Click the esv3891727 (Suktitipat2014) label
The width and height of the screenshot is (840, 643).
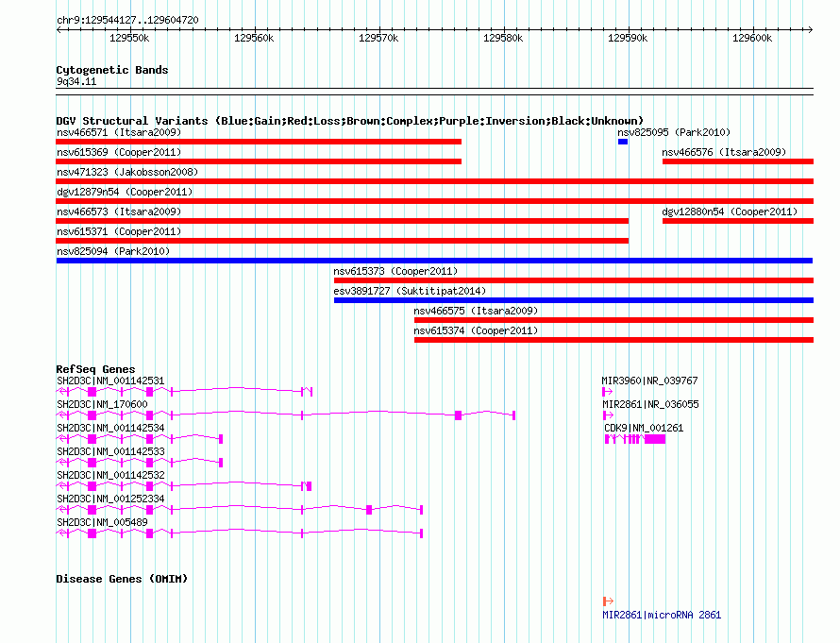410,291
